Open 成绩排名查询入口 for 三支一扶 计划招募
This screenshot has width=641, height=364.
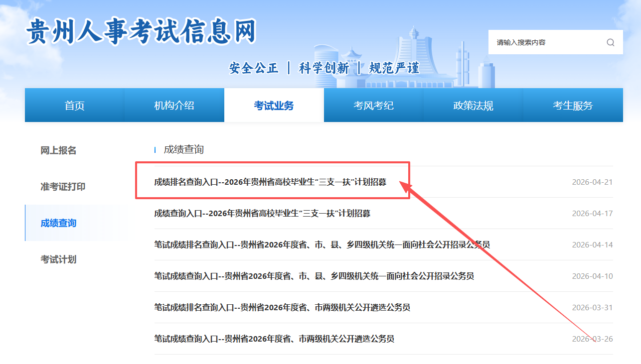click(270, 182)
